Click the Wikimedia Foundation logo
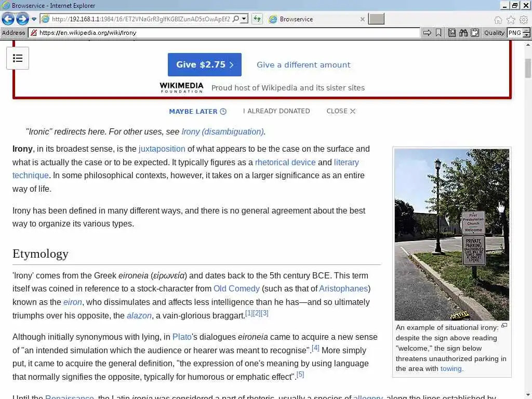532x399 pixels. coord(181,87)
